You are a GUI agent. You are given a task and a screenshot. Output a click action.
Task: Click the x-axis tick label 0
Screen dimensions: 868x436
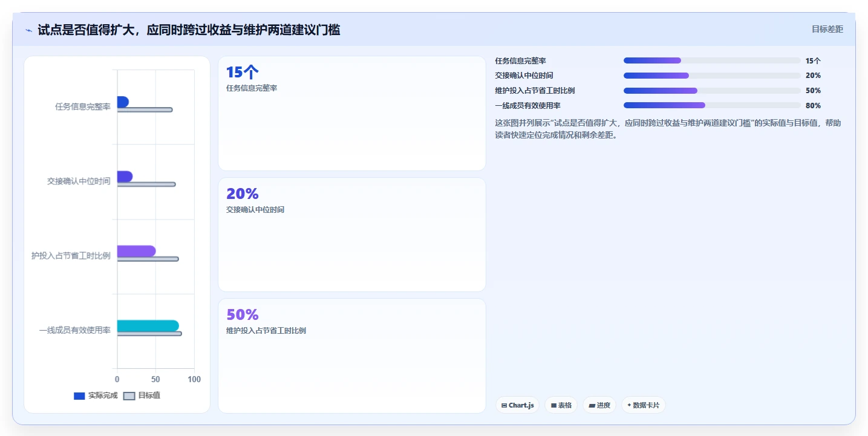(x=117, y=379)
